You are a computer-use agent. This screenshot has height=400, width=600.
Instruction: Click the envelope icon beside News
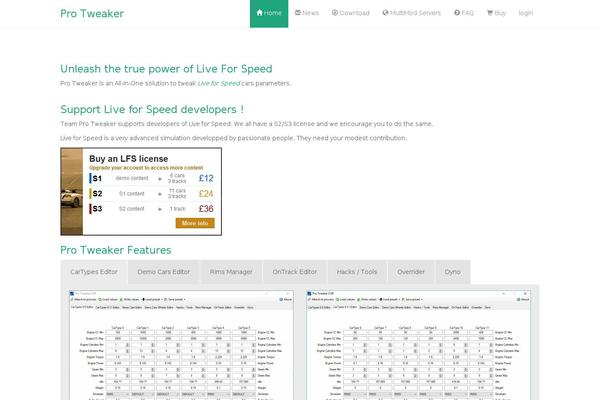pyautogui.click(x=298, y=13)
